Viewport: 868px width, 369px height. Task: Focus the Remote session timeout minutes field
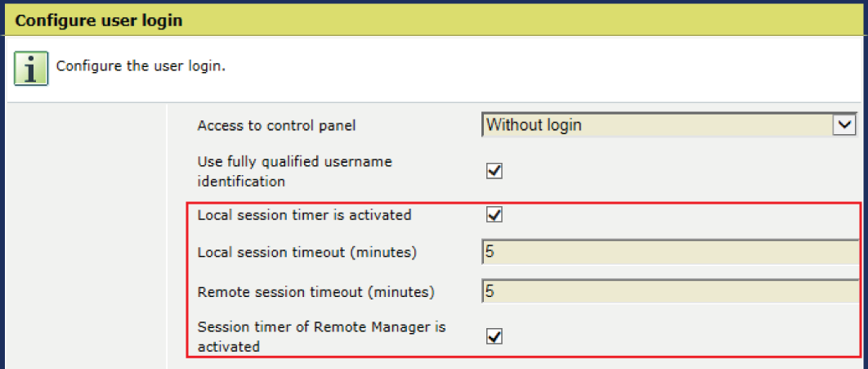pyautogui.click(x=670, y=291)
